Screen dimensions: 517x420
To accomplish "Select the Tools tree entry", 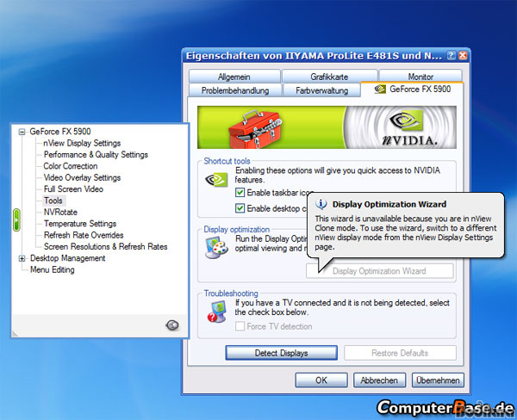I will pyautogui.click(x=53, y=201).
